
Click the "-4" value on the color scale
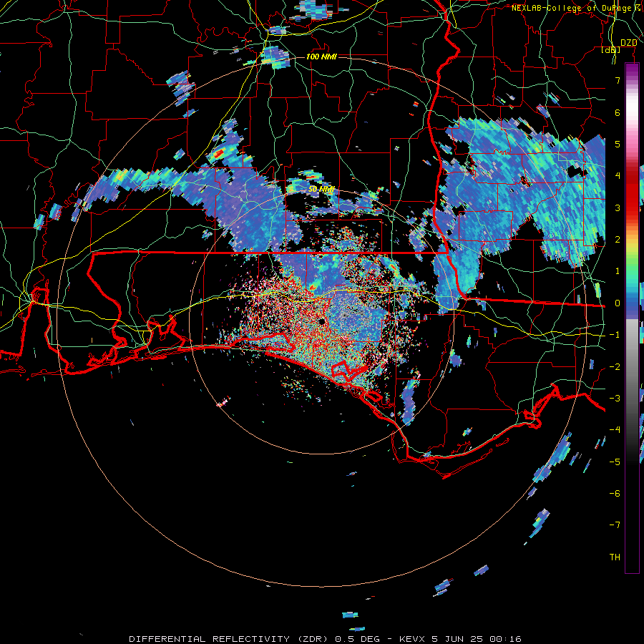pyautogui.click(x=615, y=430)
